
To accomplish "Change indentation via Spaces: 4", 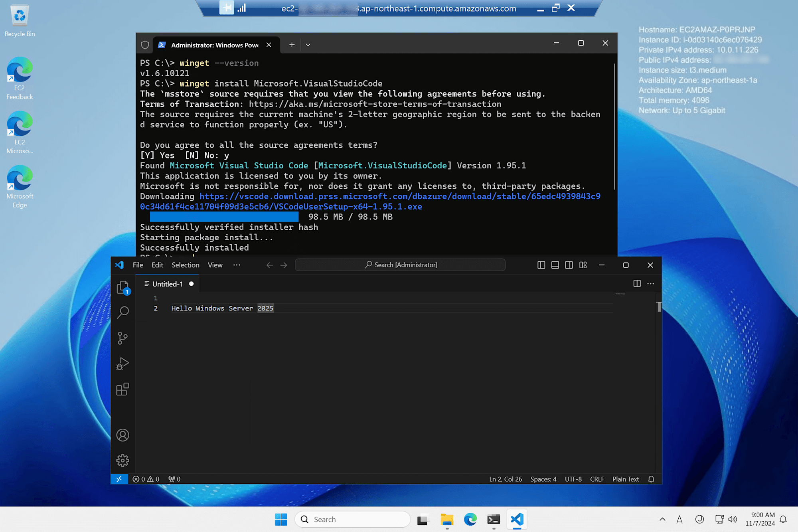I will pyautogui.click(x=543, y=479).
